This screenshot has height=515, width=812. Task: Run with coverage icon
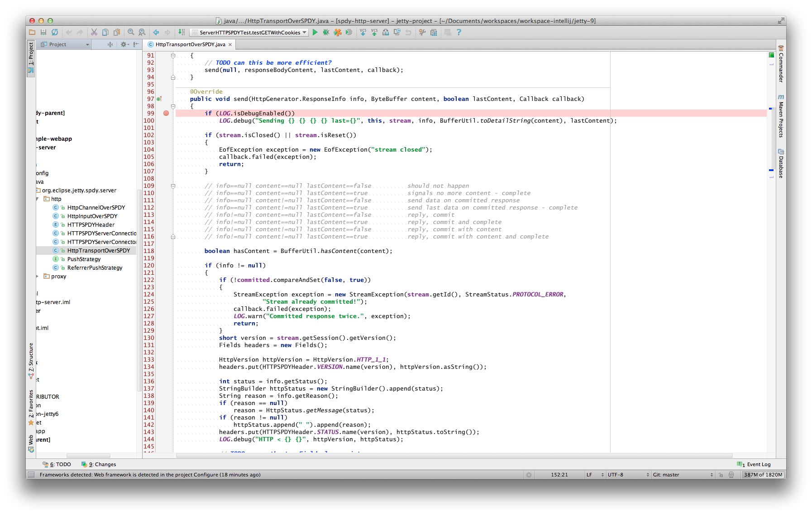(338, 32)
